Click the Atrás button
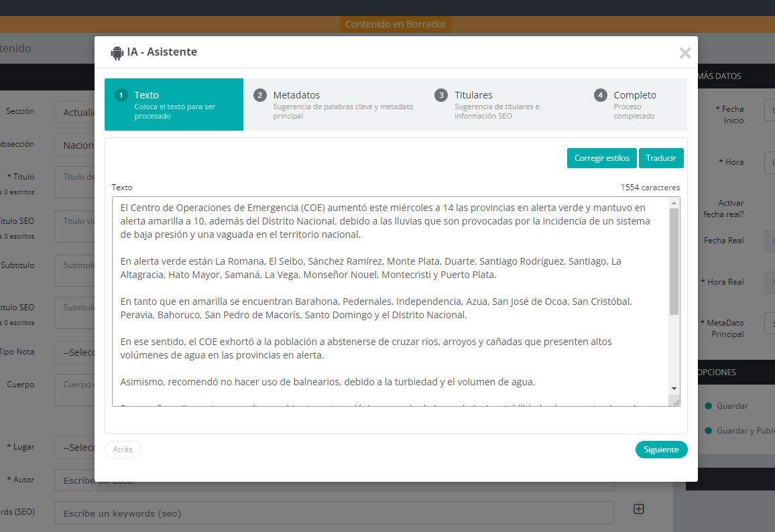The image size is (775, 532). coord(123,450)
